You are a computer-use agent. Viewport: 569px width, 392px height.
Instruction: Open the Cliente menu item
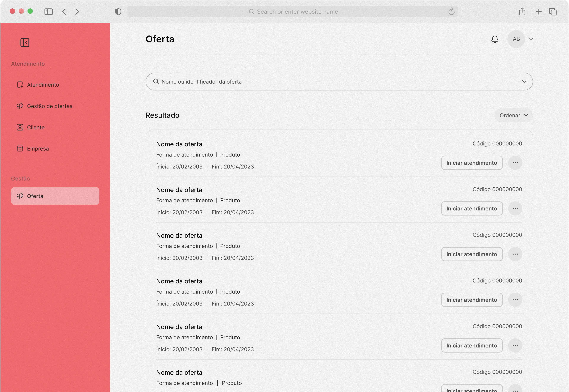coord(36,127)
